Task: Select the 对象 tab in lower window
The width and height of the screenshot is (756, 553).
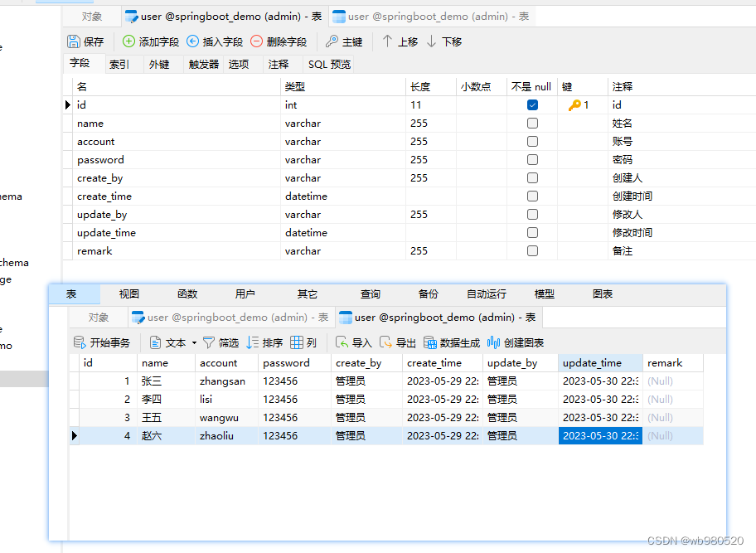Action: [99, 318]
